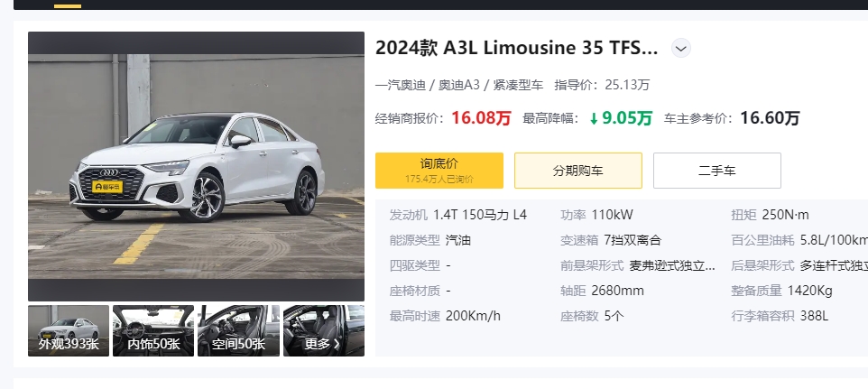Viewport: 868px width, 389px height.
Task: Click dealer price 16.08万
Action: (x=481, y=118)
